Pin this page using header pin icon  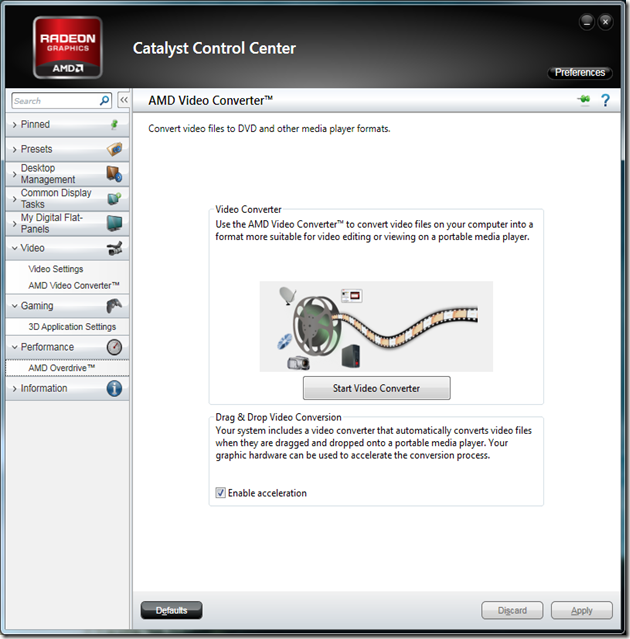(x=584, y=99)
